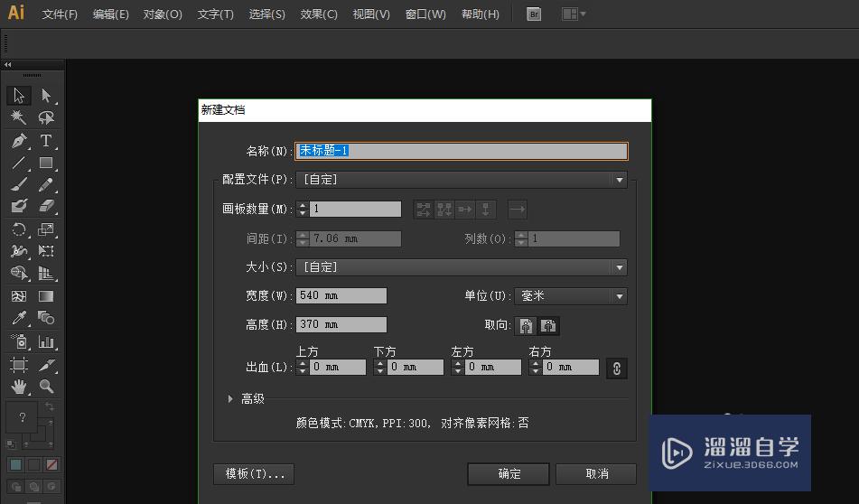Open Adobe Bridge via Br icon
Screen dimensions: 859x504
(x=534, y=14)
